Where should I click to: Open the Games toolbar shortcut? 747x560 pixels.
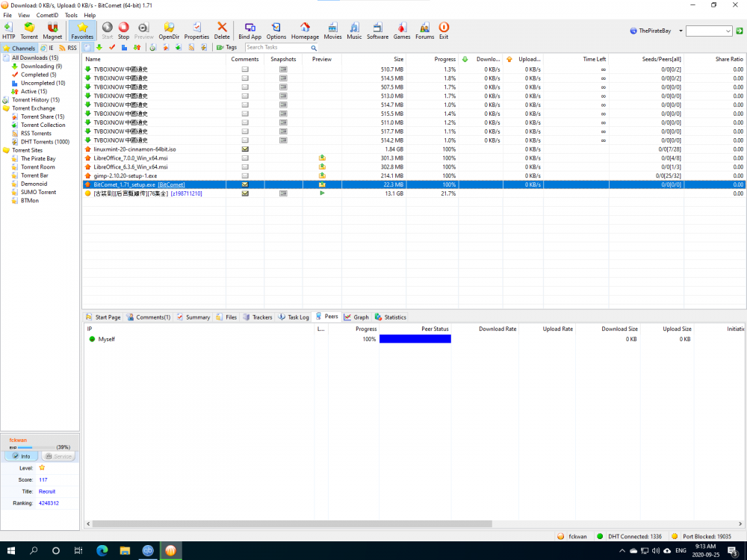pos(402,31)
